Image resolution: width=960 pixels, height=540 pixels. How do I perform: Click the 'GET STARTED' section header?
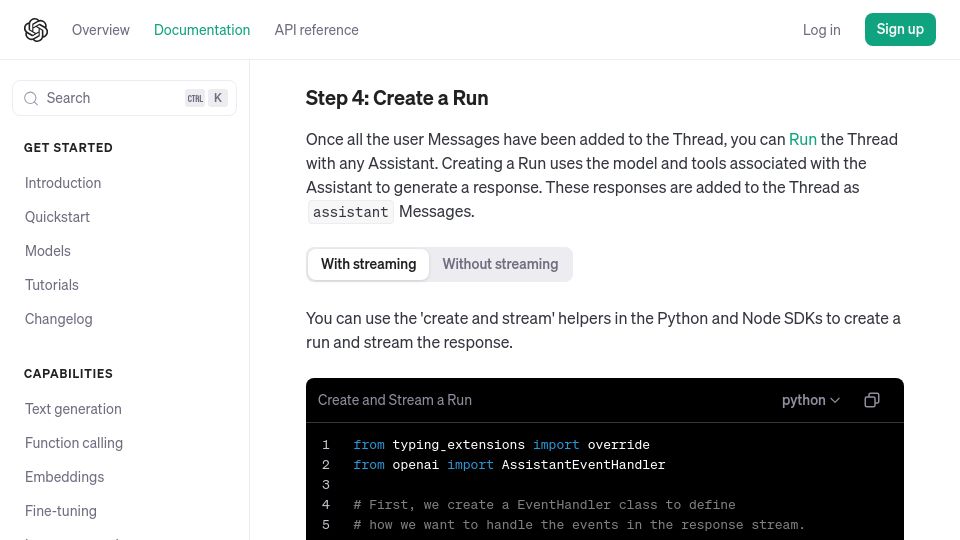pyautogui.click(x=69, y=148)
